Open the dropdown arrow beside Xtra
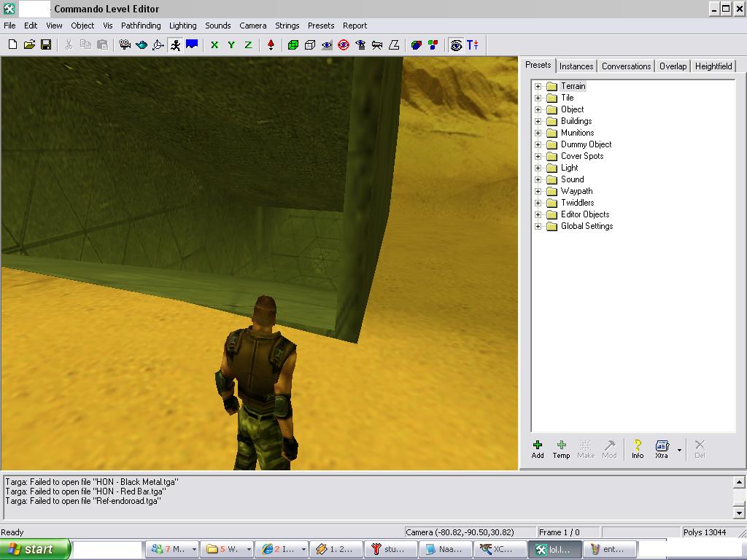 (x=679, y=450)
